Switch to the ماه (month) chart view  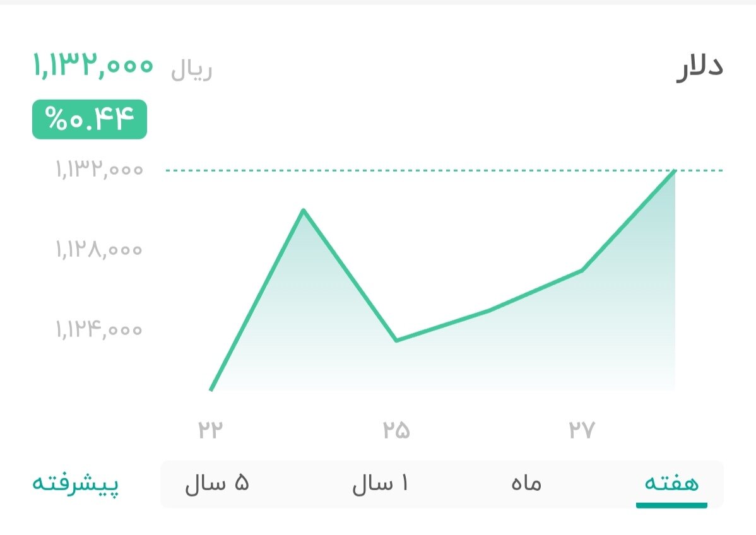click(526, 483)
